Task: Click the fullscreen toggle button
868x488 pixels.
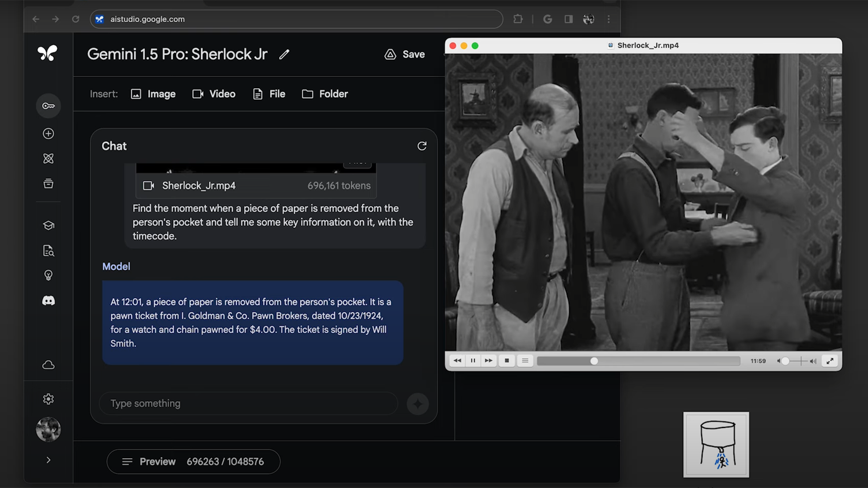Action: tap(830, 361)
